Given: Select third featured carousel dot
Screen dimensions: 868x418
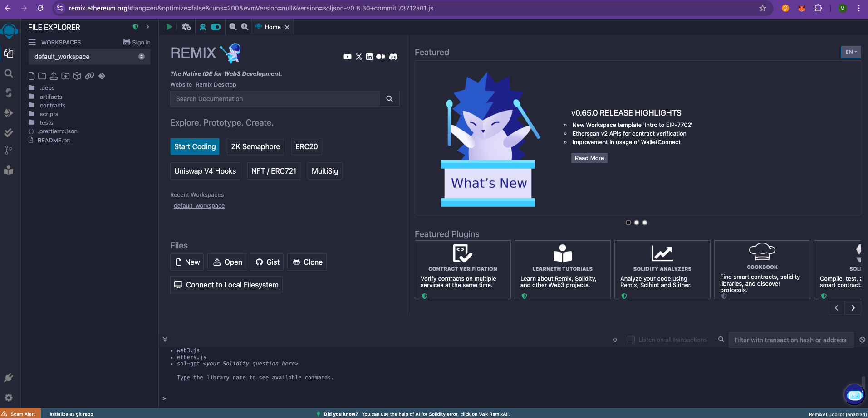Looking at the screenshot, I should click(x=645, y=223).
